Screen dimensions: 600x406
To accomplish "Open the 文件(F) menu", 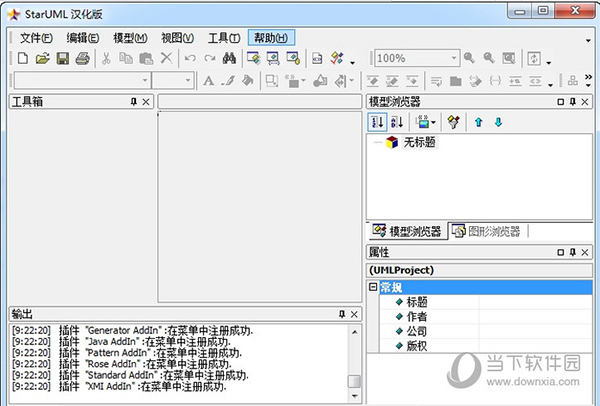I will (36, 38).
